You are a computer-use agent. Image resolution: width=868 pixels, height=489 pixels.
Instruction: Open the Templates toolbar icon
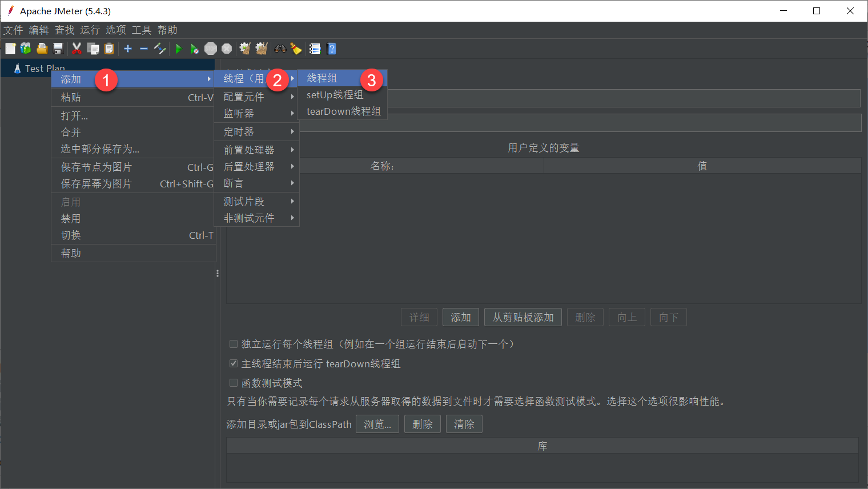pyautogui.click(x=26, y=49)
